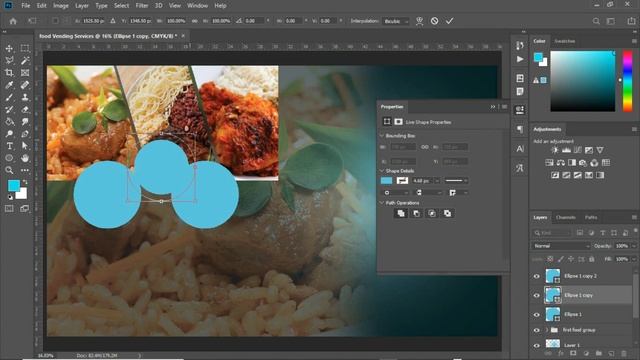640x360 pixels.
Task: Select the Zoom tool
Action: point(9,170)
